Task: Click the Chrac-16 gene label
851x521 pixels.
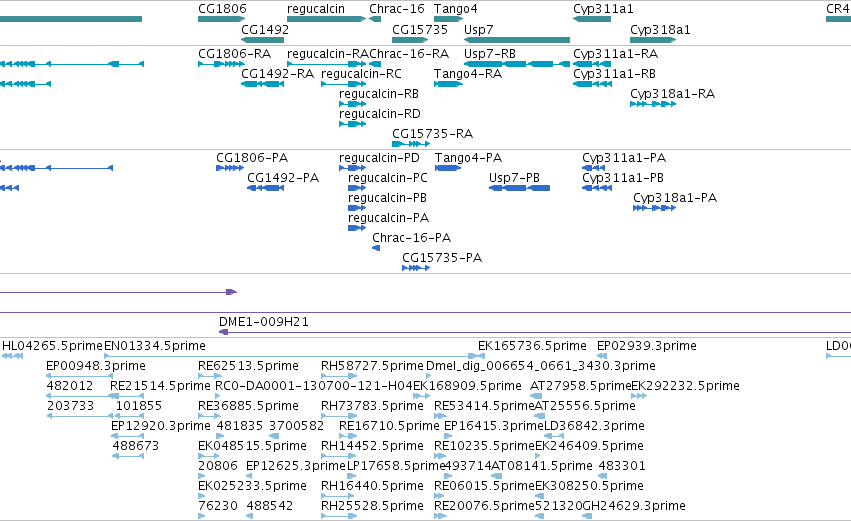Action: 397,9
